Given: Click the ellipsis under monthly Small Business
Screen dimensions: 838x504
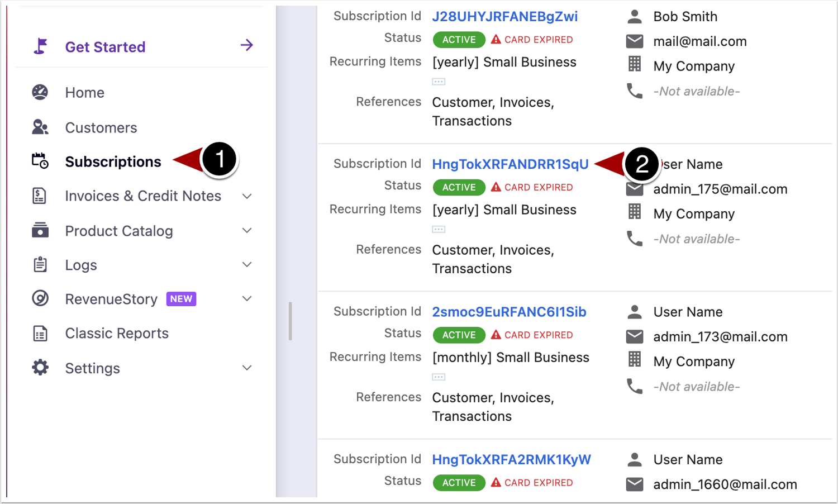Looking at the screenshot, I should (x=439, y=377).
